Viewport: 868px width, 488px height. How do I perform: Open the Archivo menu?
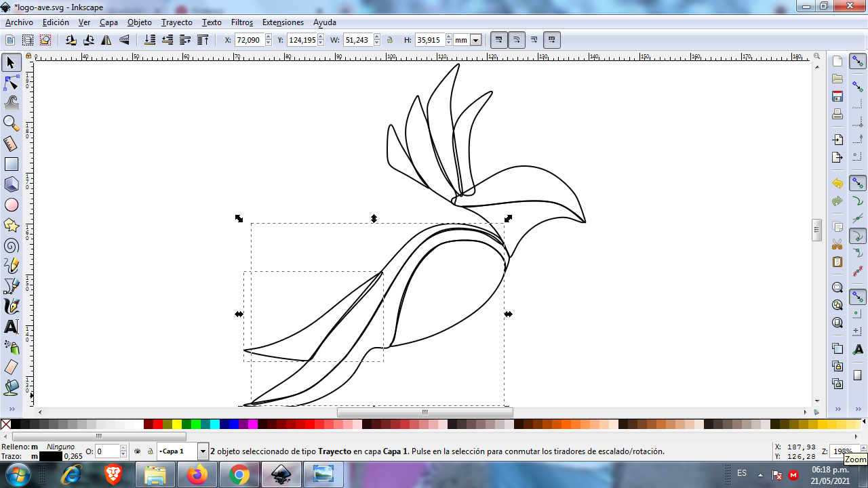tap(19, 22)
